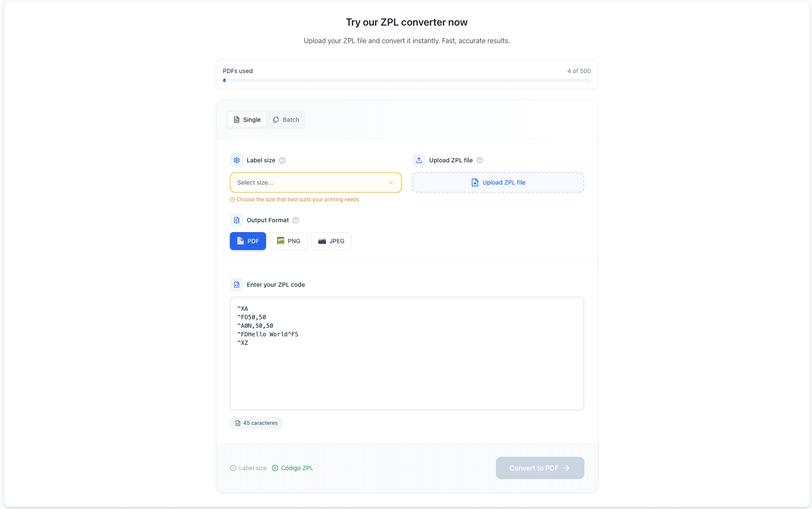Viewport: 812px width, 509px height.
Task: Click the Upload ZPL file help icon
Action: pyautogui.click(x=480, y=160)
